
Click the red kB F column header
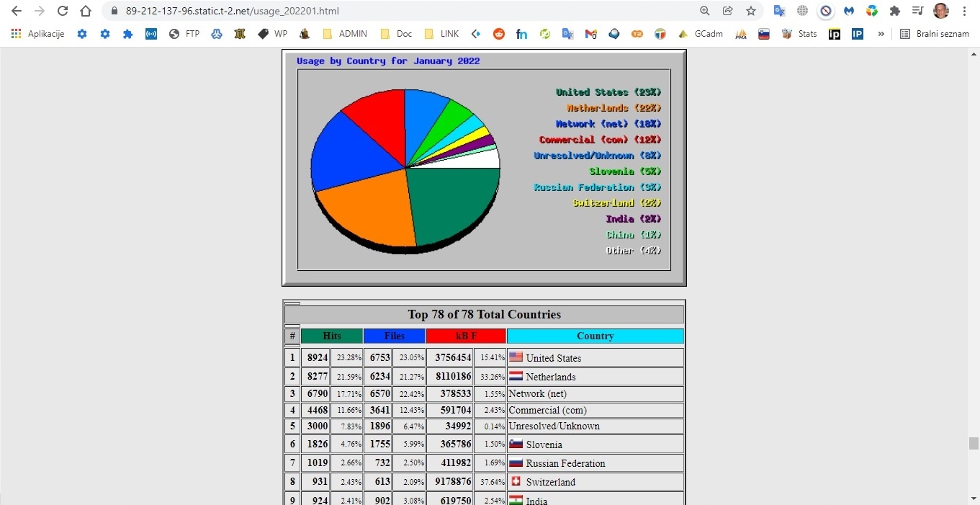click(466, 336)
